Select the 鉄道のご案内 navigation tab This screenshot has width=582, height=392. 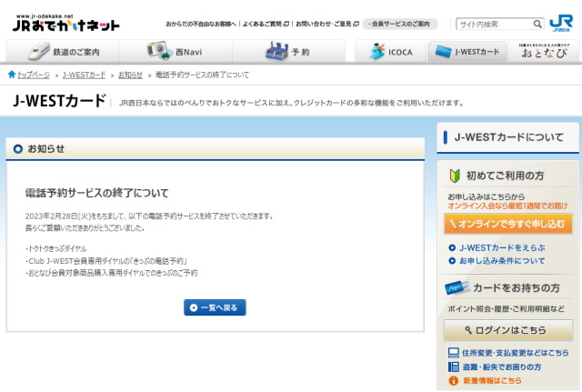click(x=63, y=51)
